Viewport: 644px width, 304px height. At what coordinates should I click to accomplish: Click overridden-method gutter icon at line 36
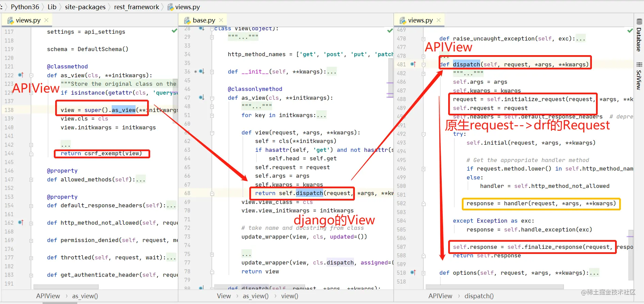(202, 71)
